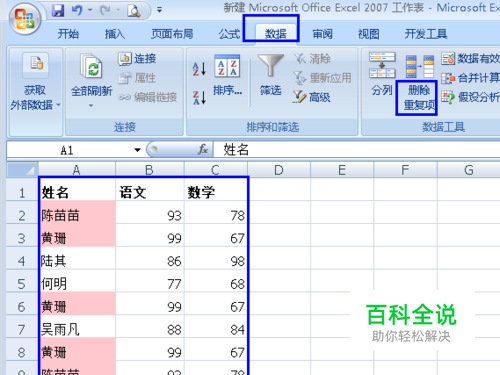Switch to the 插入 ribbon tab
Image resolution: width=500 pixels, height=375 pixels.
115,34
